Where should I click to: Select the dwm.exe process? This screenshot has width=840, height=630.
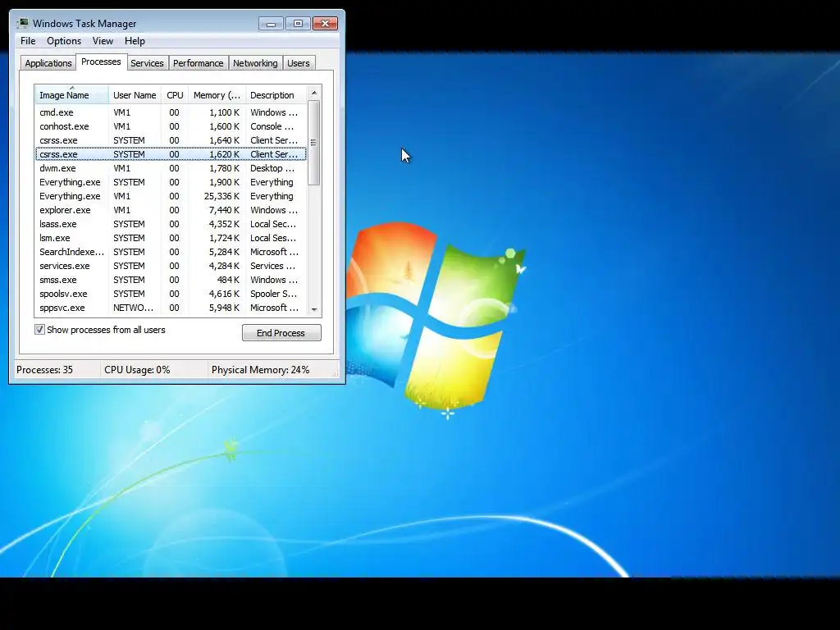point(171,168)
